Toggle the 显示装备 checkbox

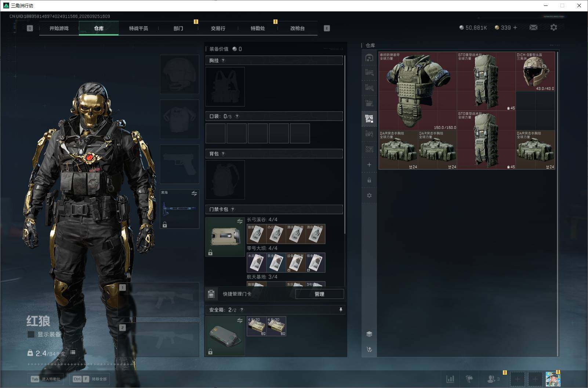point(31,334)
